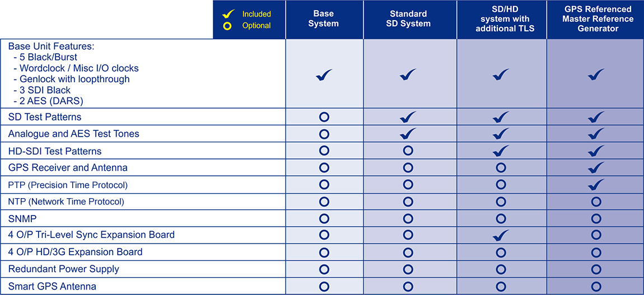Image resolution: width=644 pixels, height=295 pixels.
Task: Click SD Test Patterns checkmark under Standard SD System
Action: pyautogui.click(x=408, y=117)
